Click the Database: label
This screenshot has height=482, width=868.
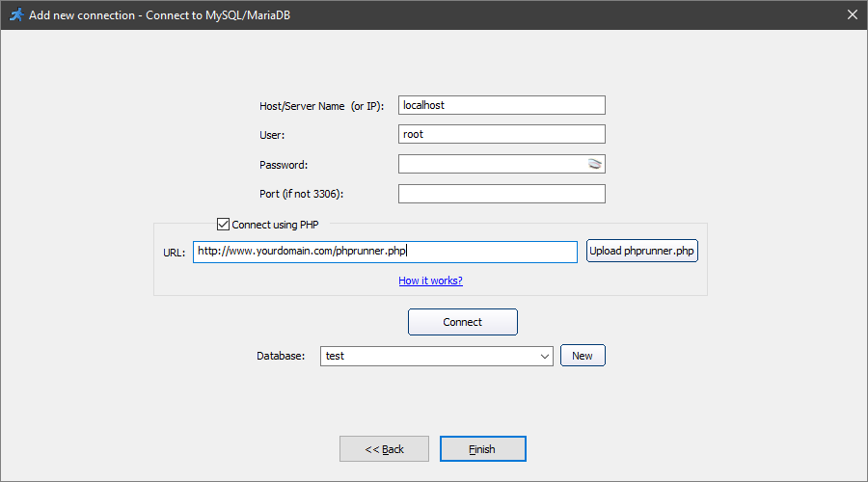[281, 356]
